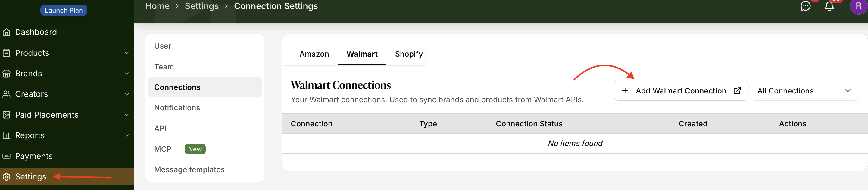Click the Brands storefront icon

(6, 74)
